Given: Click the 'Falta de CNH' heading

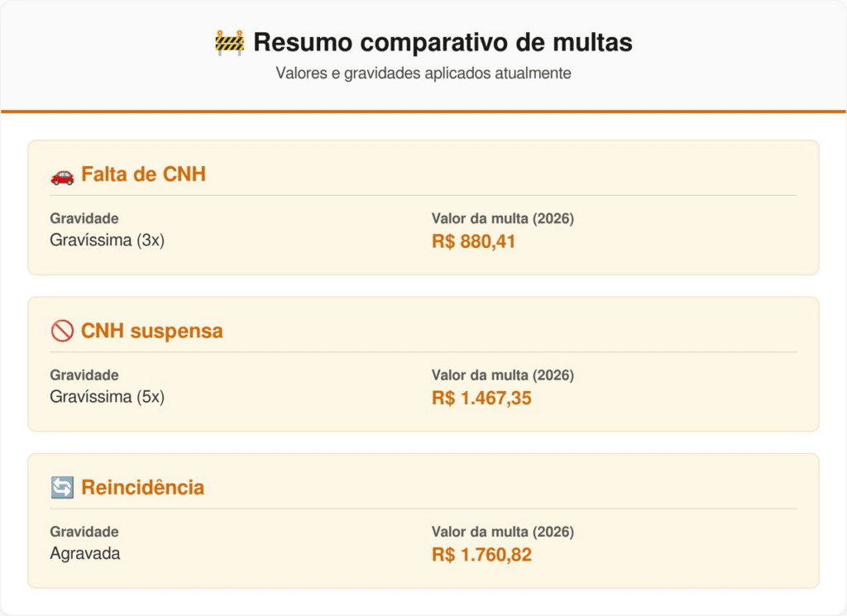Looking at the screenshot, I should point(143,174).
